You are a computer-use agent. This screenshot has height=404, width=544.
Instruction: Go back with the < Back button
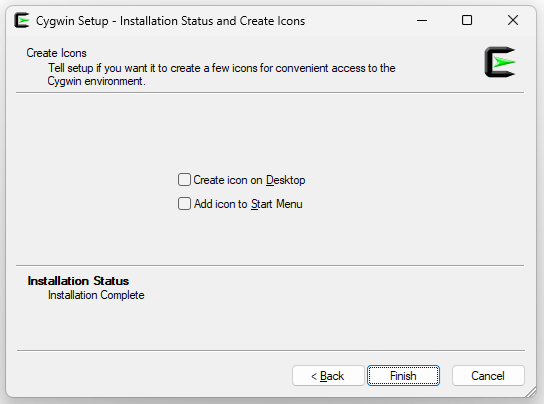point(328,376)
